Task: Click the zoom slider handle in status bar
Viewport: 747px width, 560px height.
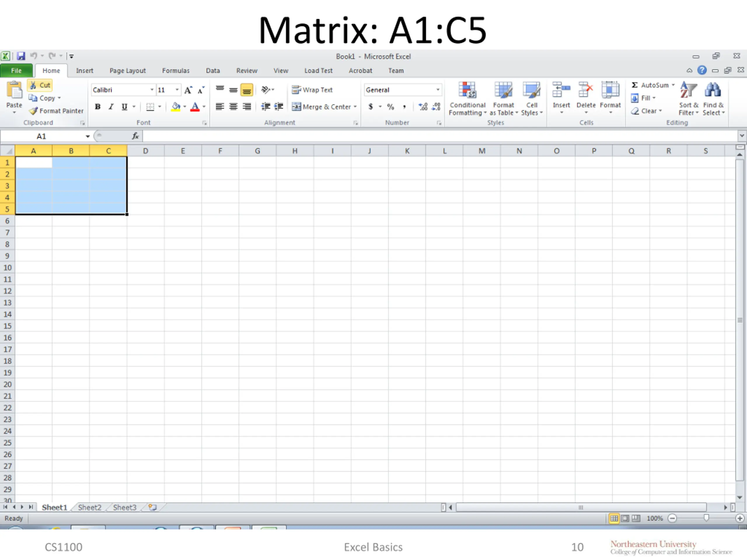Action: pyautogui.click(x=706, y=518)
